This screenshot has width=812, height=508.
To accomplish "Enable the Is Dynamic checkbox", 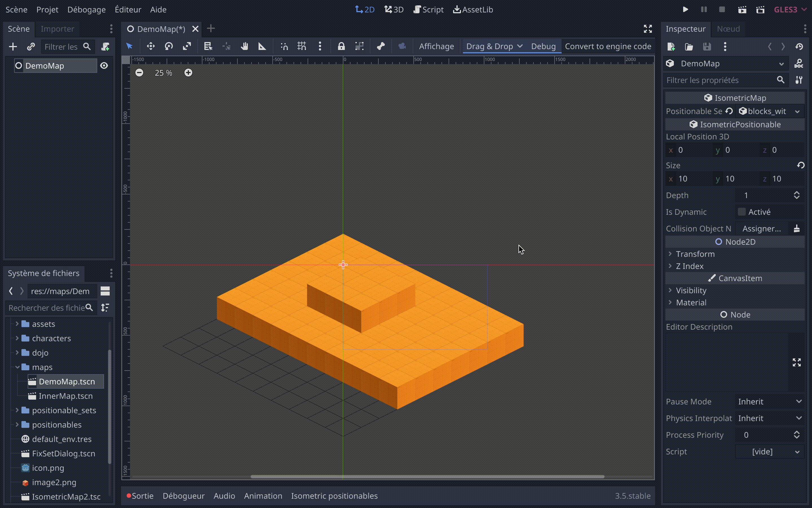I will (742, 212).
